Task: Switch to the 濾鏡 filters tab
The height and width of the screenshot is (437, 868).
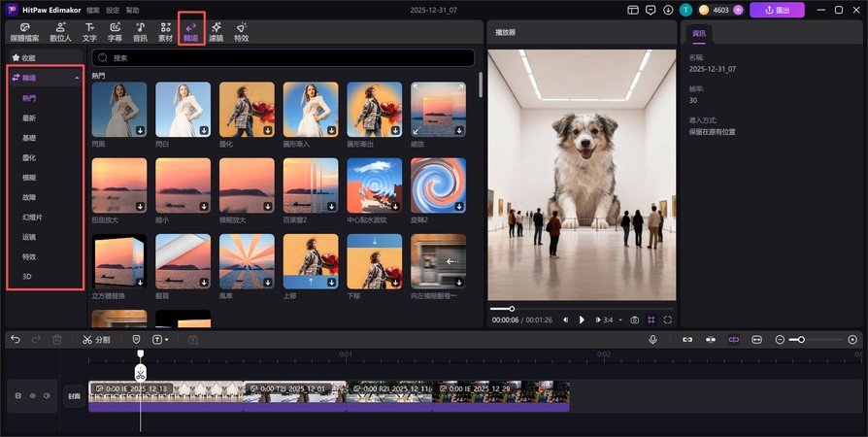Action: (216, 33)
